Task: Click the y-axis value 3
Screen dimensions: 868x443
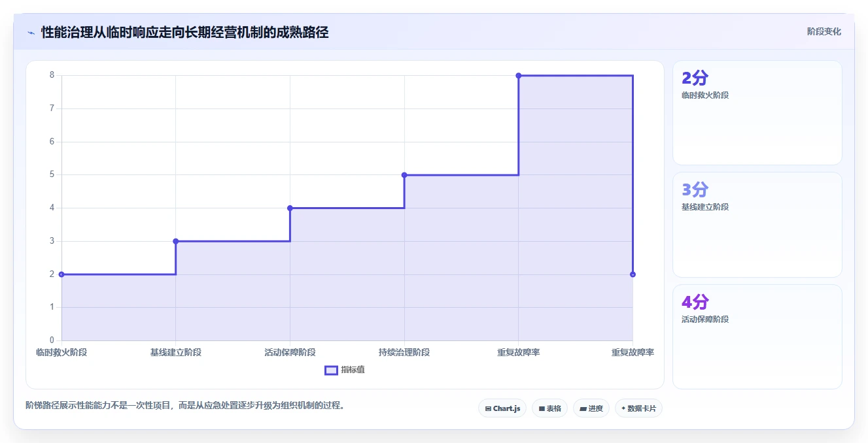Action: pos(52,241)
